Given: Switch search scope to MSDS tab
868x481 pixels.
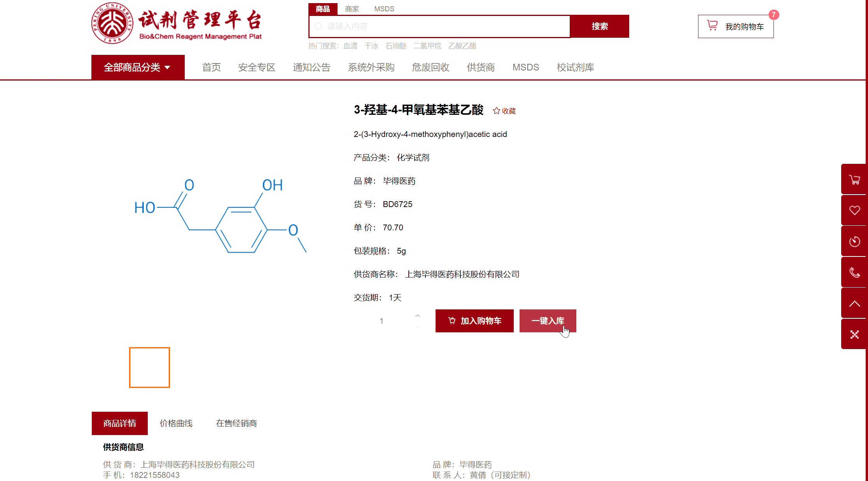Looking at the screenshot, I should pos(384,9).
